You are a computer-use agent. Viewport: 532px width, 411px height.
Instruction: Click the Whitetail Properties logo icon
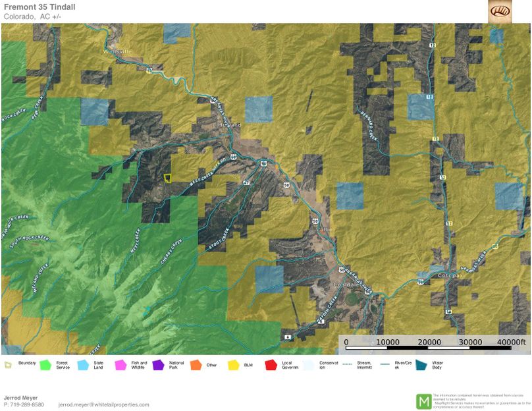pos(499,11)
